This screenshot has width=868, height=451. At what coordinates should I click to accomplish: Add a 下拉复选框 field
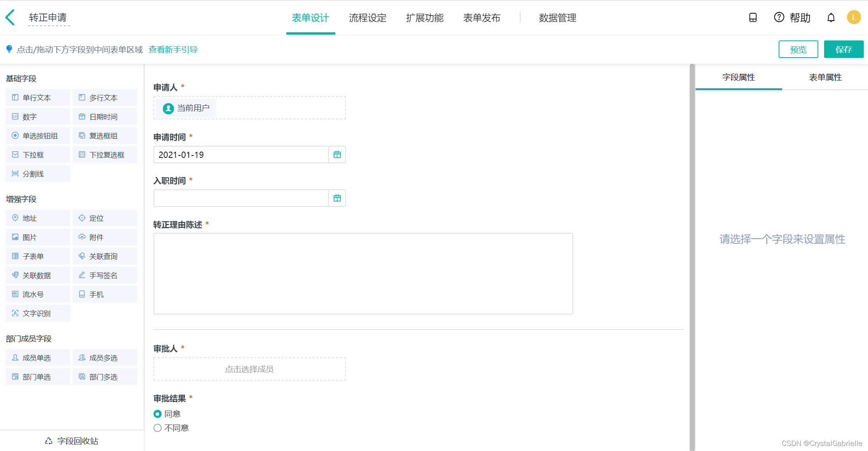pyautogui.click(x=105, y=155)
